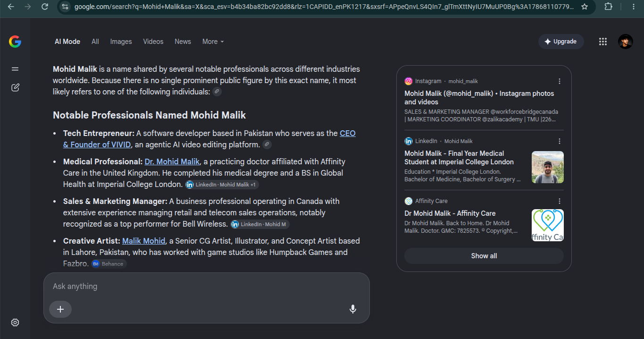Screen dimensions: 644x339
Task: Open the Malik Mohid artist link
Action: click(x=144, y=241)
